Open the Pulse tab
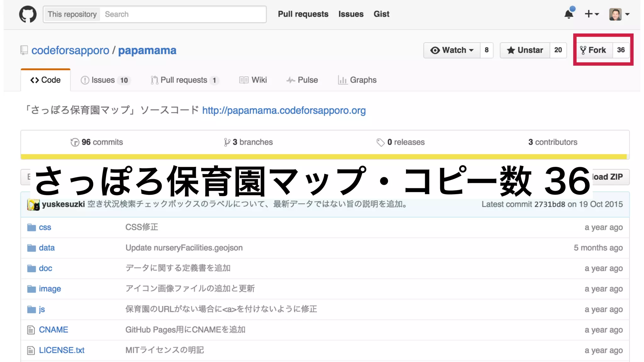 [x=302, y=80]
